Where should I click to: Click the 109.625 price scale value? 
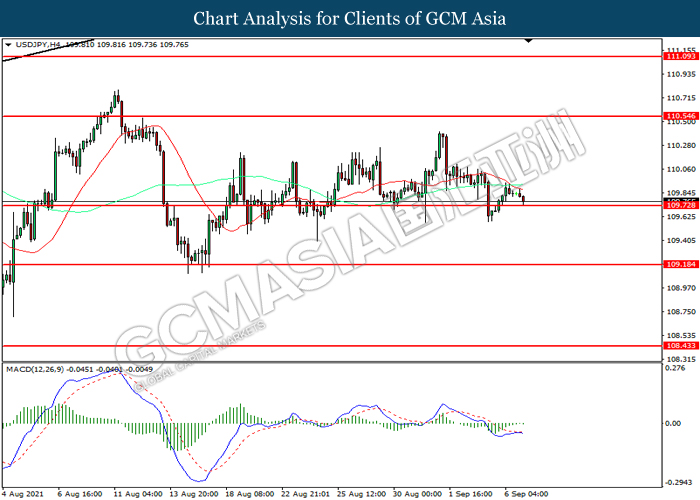click(681, 217)
